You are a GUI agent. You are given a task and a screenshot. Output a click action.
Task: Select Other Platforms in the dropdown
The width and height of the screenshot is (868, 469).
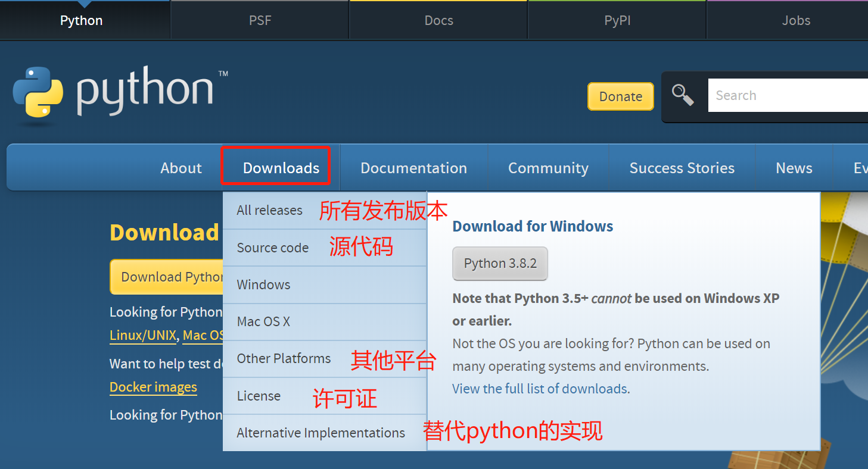point(325,358)
